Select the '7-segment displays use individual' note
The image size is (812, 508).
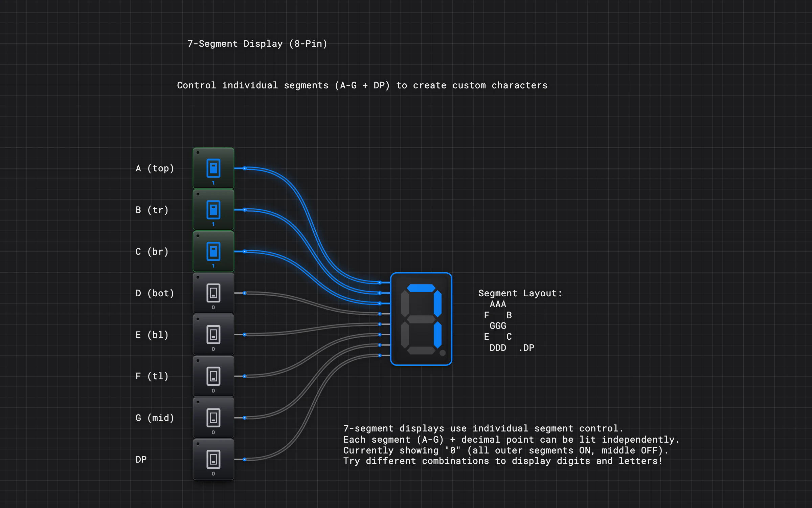pyautogui.click(x=511, y=445)
